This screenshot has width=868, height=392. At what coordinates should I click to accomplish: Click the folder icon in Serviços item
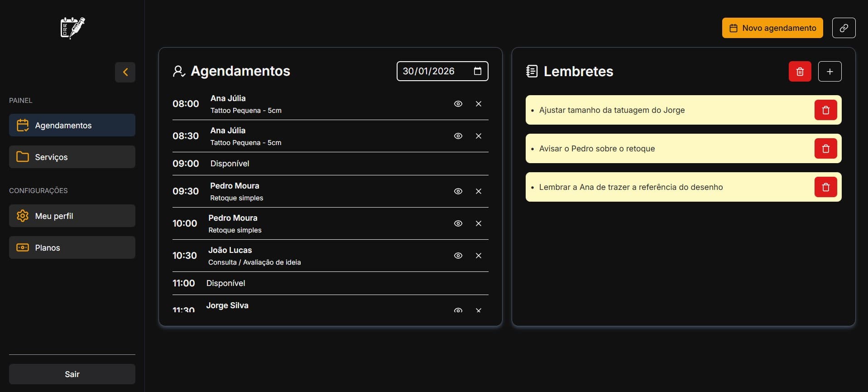[x=23, y=157]
